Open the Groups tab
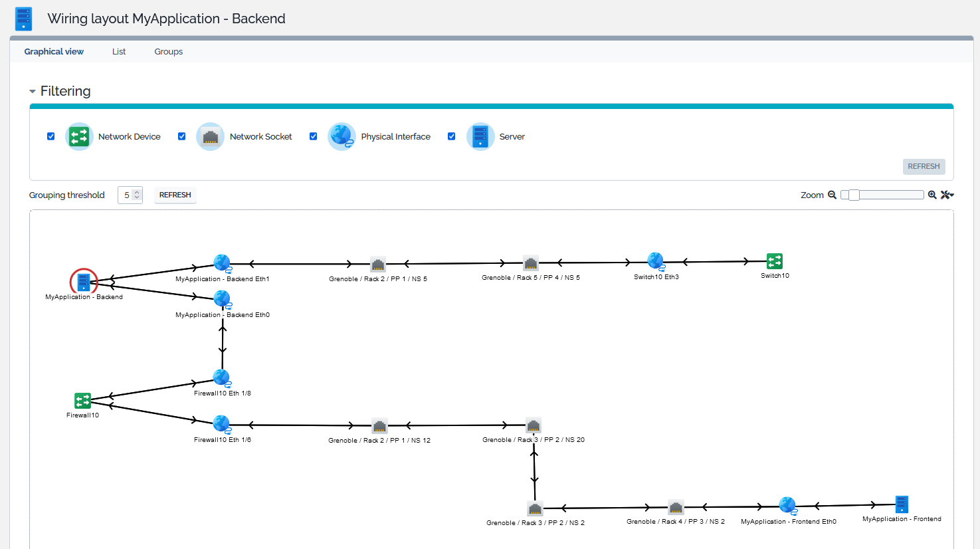Image resolution: width=980 pixels, height=549 pixels. (x=169, y=52)
